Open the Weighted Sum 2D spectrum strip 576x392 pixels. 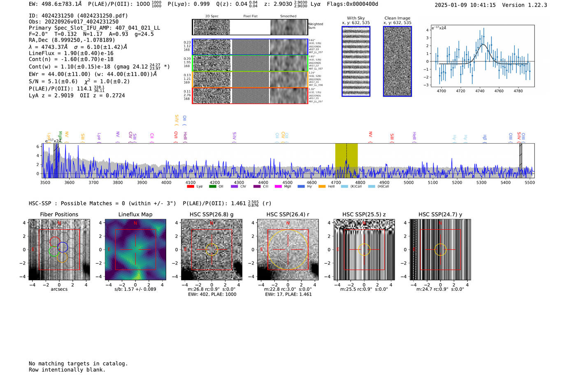250,27
